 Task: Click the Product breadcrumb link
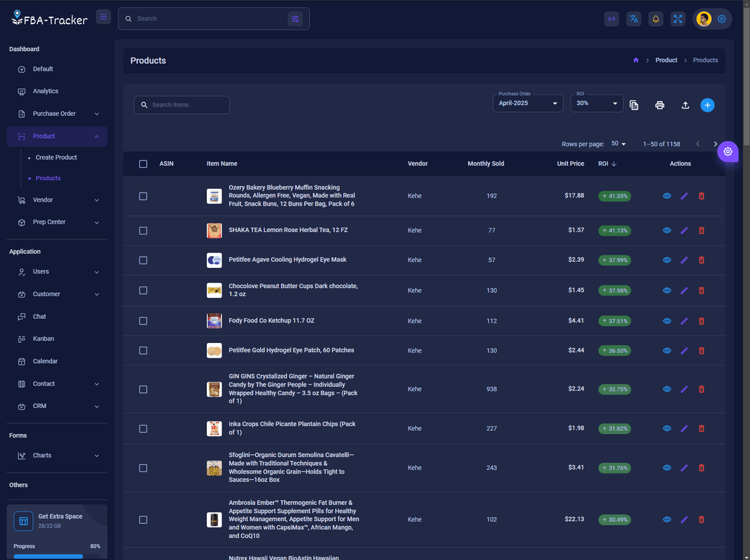[x=666, y=60]
